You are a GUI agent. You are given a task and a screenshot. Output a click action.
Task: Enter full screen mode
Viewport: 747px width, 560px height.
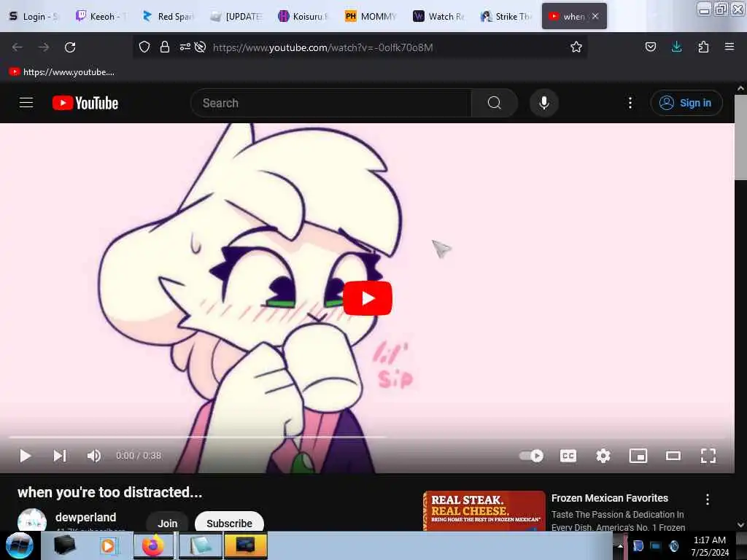708,456
